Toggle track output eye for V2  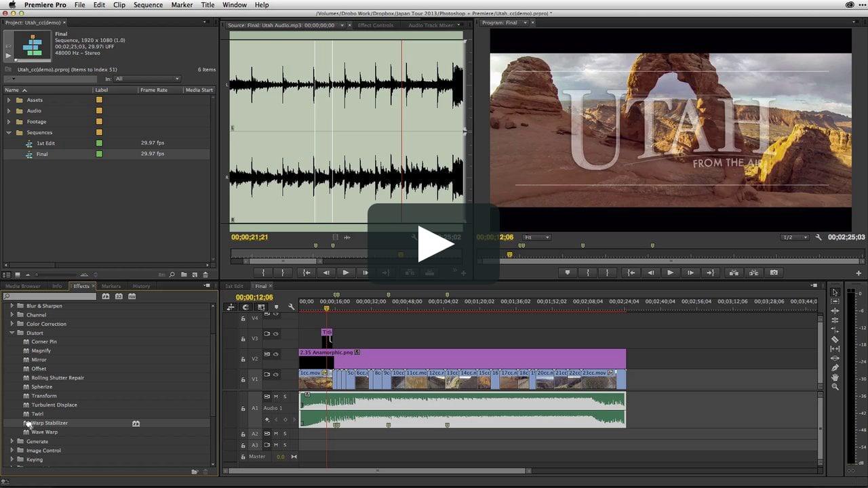[x=275, y=354]
